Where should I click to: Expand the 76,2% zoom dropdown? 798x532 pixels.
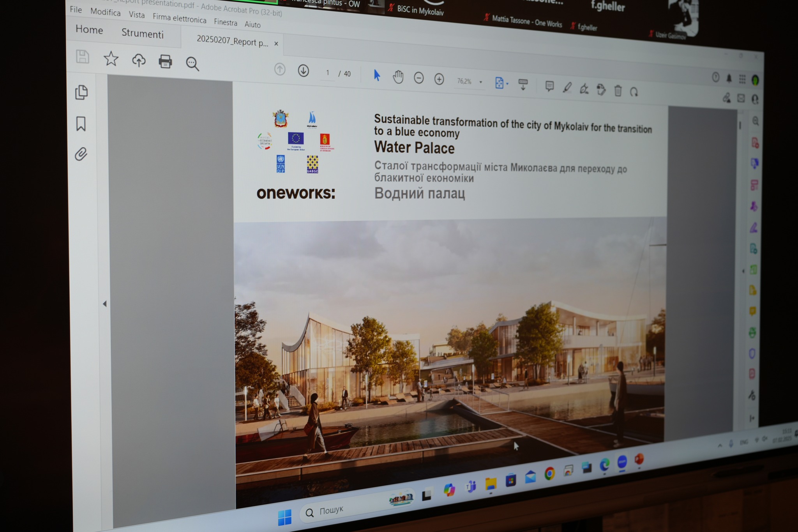click(480, 82)
